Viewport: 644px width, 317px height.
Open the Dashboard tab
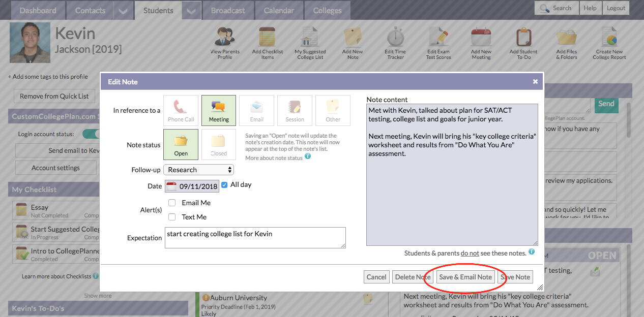click(x=38, y=10)
